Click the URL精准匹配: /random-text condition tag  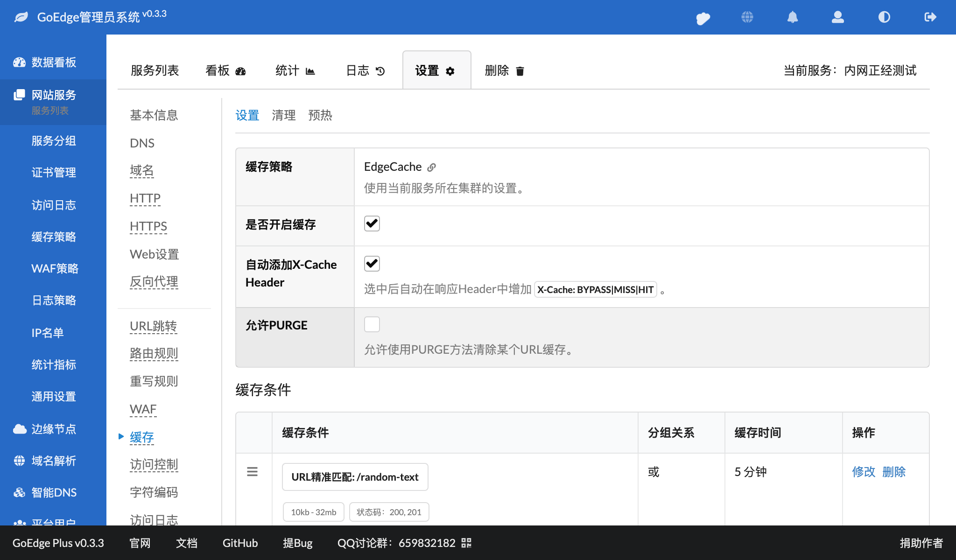point(355,477)
